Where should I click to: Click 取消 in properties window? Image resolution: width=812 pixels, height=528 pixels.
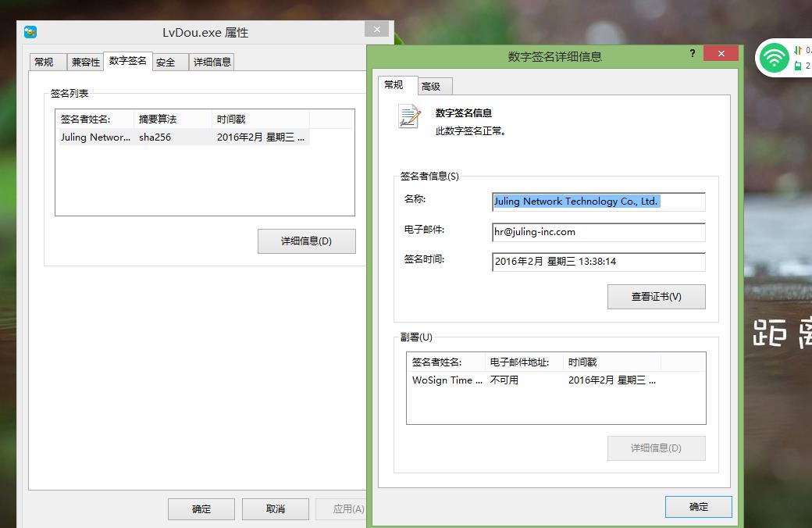tap(276, 508)
